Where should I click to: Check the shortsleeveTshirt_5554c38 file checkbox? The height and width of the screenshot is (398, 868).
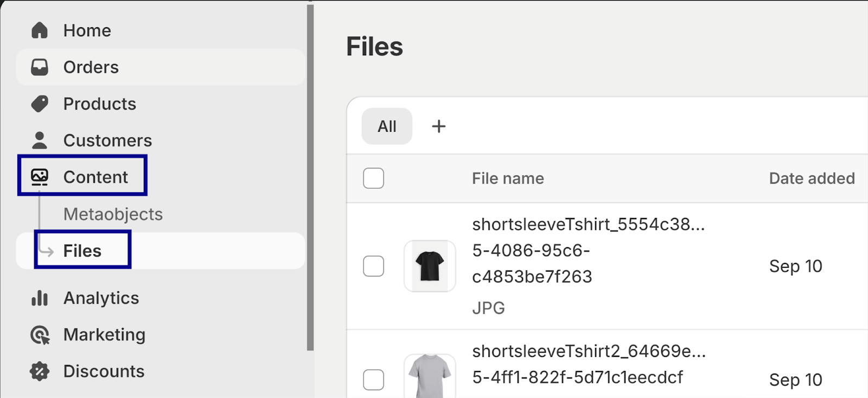coord(373,266)
